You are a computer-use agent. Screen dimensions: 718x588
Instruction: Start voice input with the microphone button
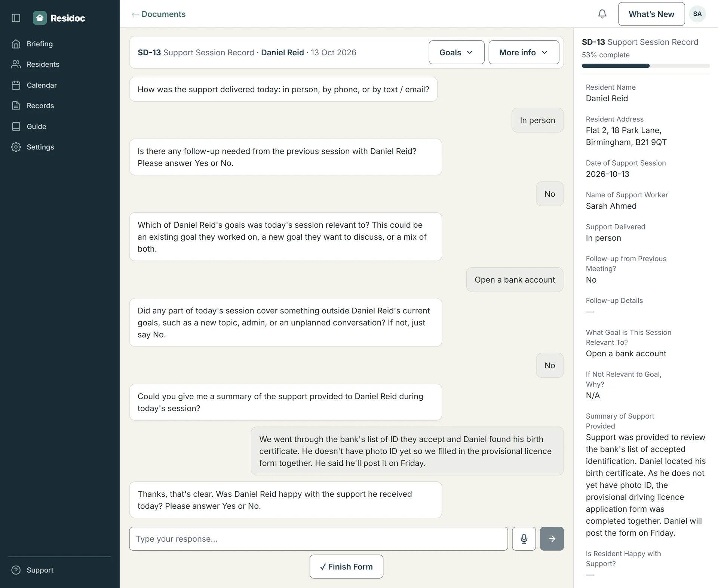pos(524,539)
